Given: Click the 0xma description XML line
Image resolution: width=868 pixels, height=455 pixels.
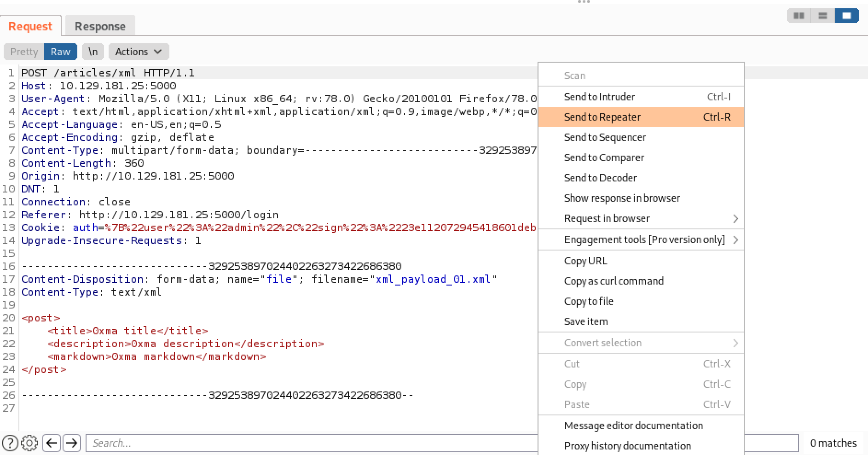Looking at the screenshot, I should click(x=185, y=344).
